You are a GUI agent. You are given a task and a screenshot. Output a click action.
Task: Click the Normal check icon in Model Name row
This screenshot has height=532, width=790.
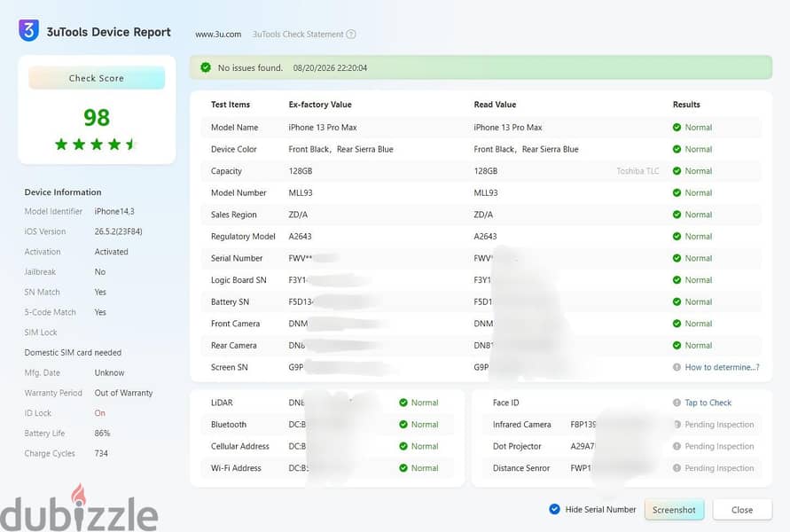[677, 128]
